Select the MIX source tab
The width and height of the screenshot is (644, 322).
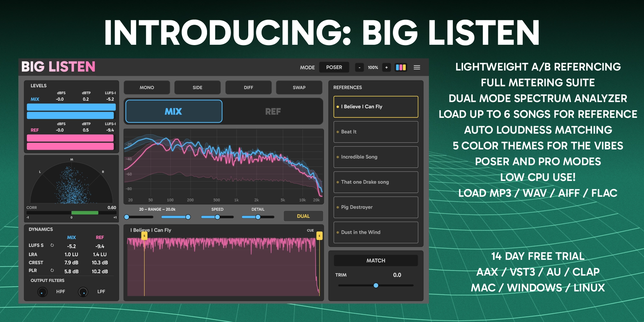point(174,111)
